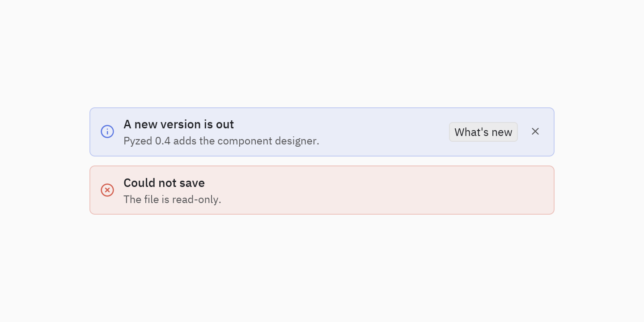Click the cross icon beside 'Could not save'
The height and width of the screenshot is (322, 644).
tap(107, 190)
